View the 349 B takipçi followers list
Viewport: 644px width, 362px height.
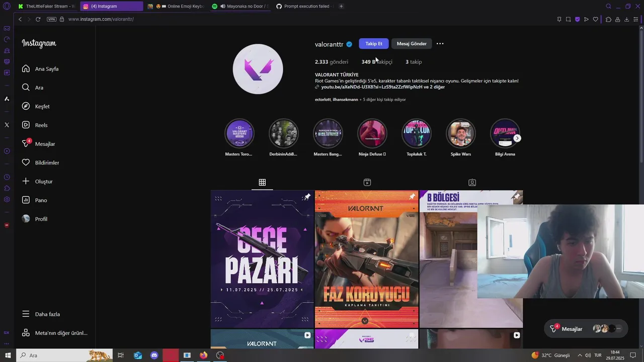[377, 62]
